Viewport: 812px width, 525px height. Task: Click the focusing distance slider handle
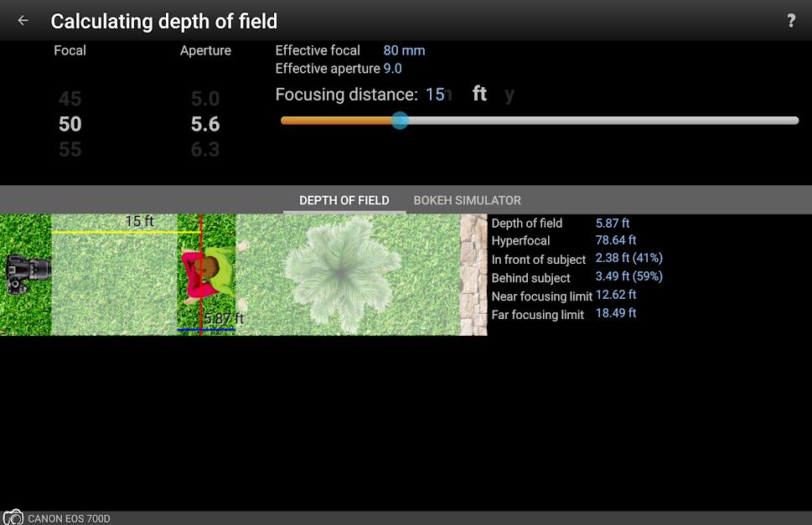(400, 121)
